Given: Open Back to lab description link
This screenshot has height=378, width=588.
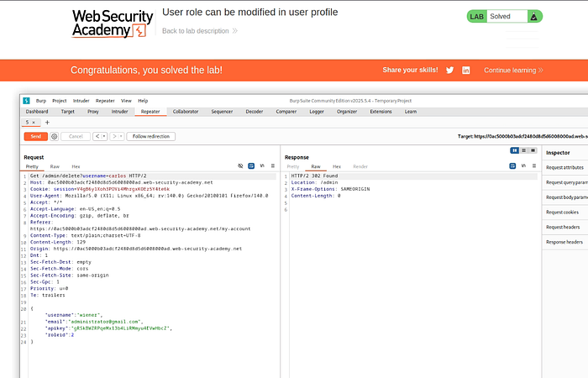Looking at the screenshot, I should click(200, 31).
